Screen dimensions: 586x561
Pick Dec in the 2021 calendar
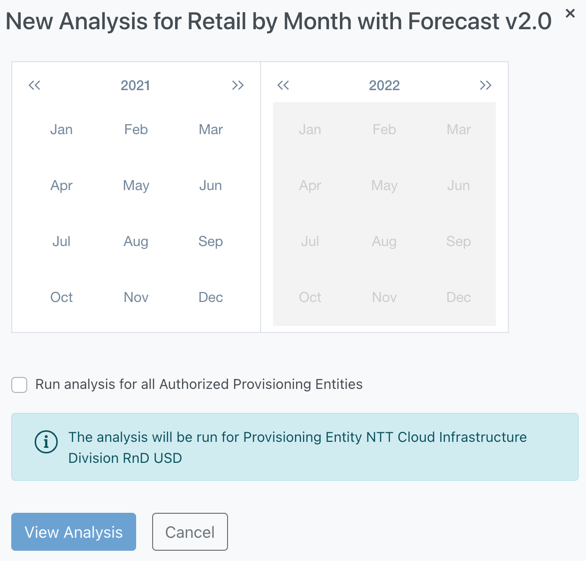pyautogui.click(x=210, y=297)
